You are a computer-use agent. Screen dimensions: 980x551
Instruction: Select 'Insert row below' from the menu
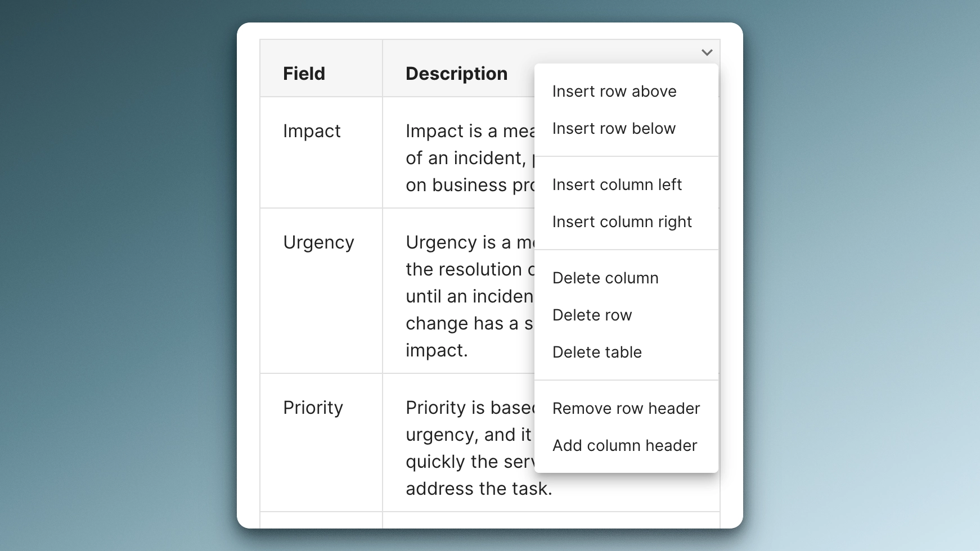(x=614, y=128)
